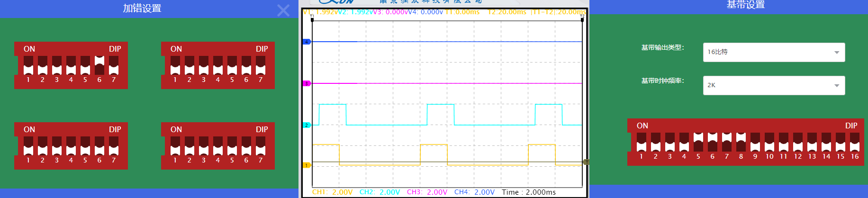The width and height of the screenshot is (868, 198).
Task: Select the blue channel 4 marker
Action: (x=307, y=42)
